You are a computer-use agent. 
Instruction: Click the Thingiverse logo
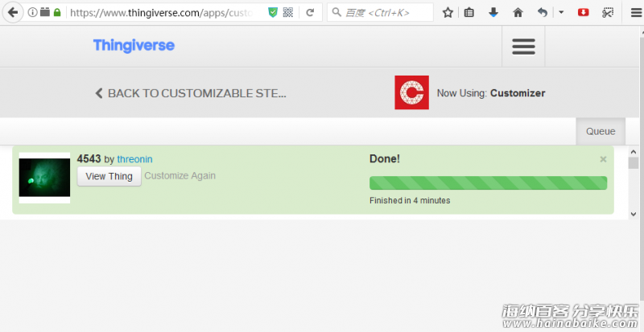pos(134,45)
